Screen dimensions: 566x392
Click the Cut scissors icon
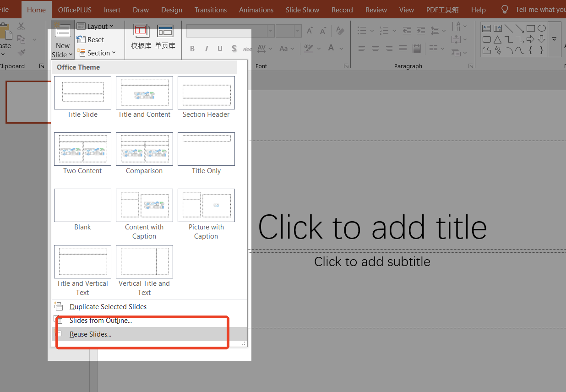pyautogui.click(x=21, y=27)
